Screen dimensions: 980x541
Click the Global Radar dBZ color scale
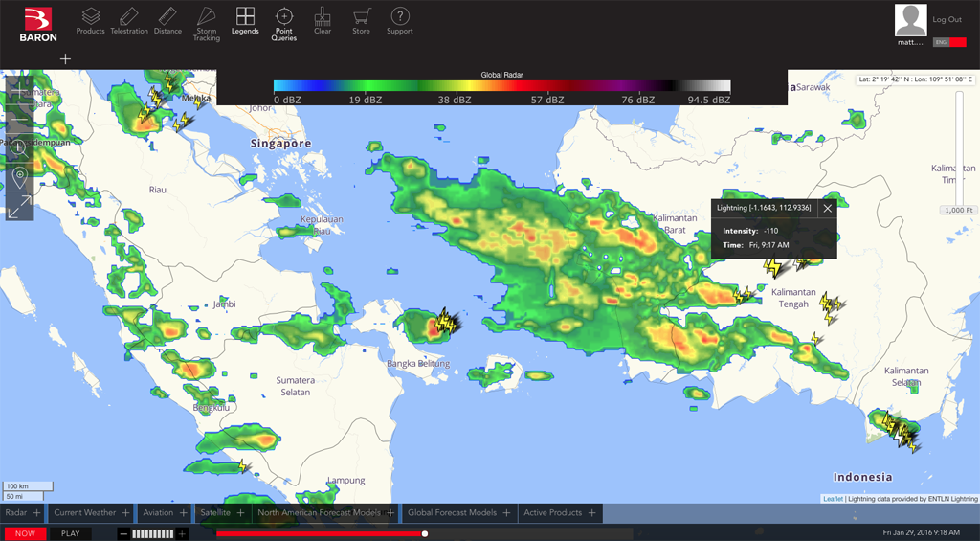pos(501,86)
